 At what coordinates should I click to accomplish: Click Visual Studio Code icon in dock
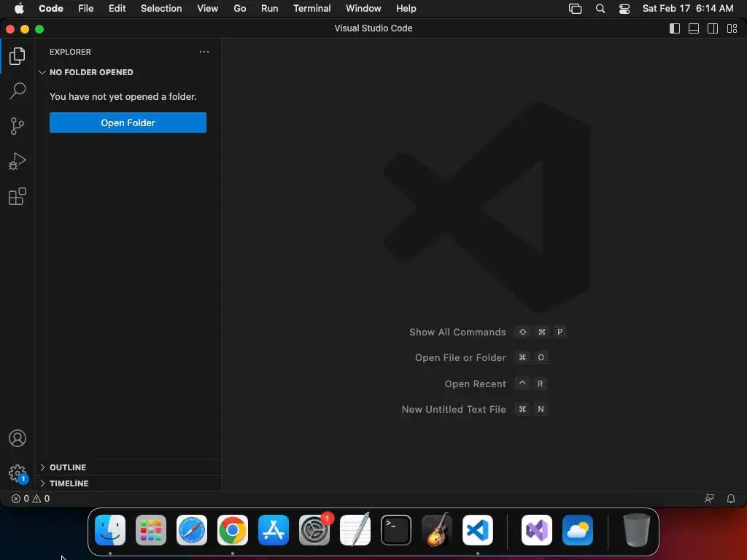point(478,530)
